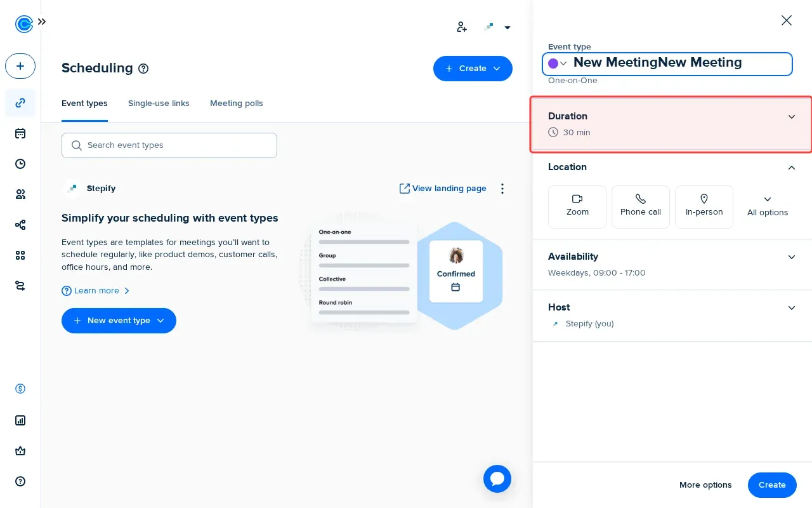Open All options location dropdown

768,206
